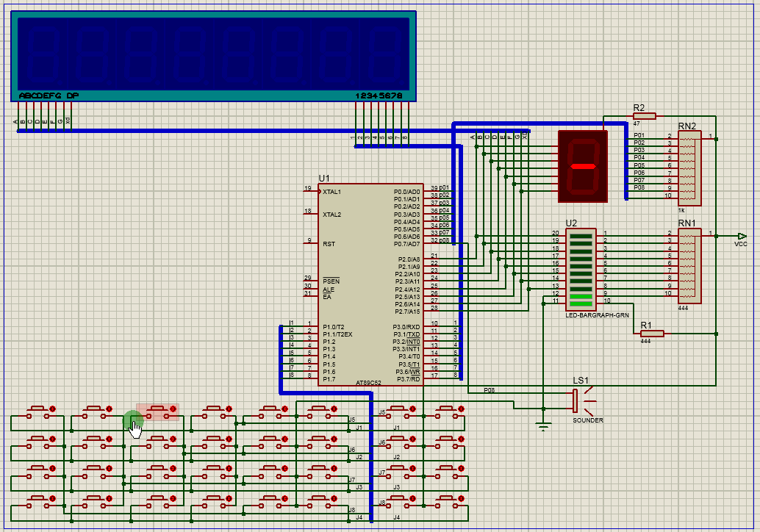This screenshot has width=760, height=532.
Task: Click the blue 8-digit seven-segment display
Action: pyautogui.click(x=213, y=56)
